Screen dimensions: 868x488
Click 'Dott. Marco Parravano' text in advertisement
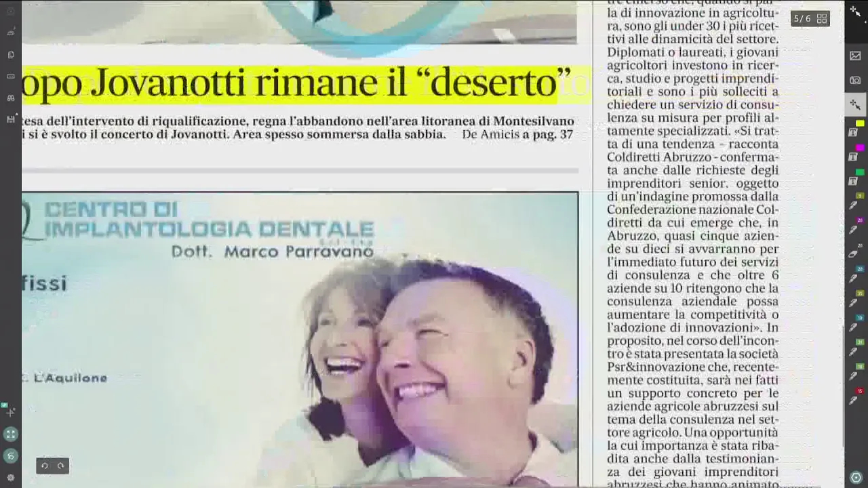point(272,252)
